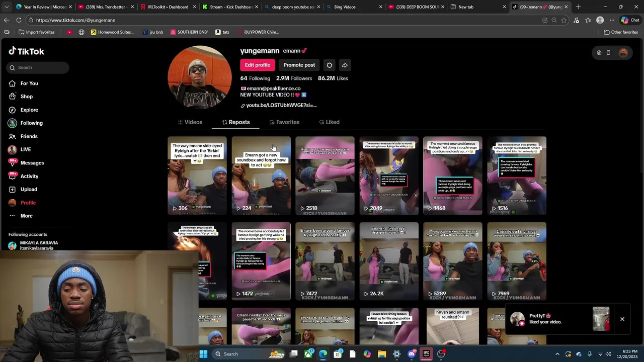Open the 'Kkvsh and emann reunited' video
The width and height of the screenshot is (644, 362).
click(x=453, y=326)
